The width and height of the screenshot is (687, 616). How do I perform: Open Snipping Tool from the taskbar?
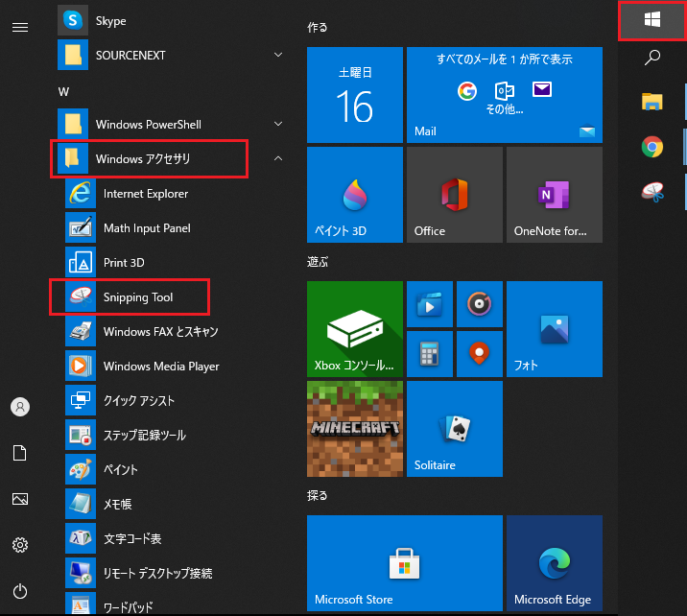coord(652,192)
